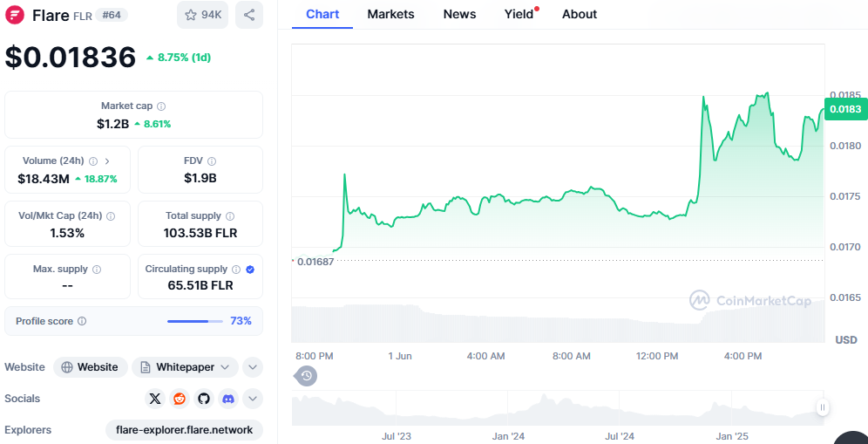This screenshot has width=868, height=444.
Task: Click FDV info icon
Action: pyautogui.click(x=212, y=161)
